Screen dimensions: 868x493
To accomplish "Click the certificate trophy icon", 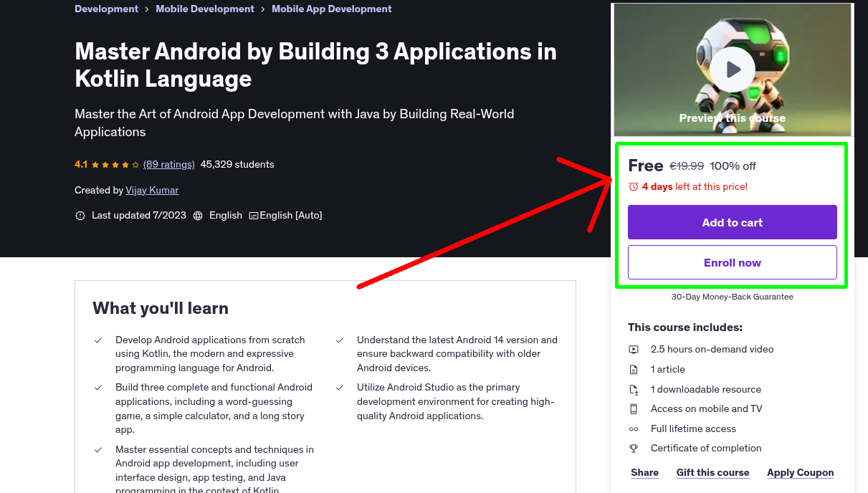I will point(634,449).
